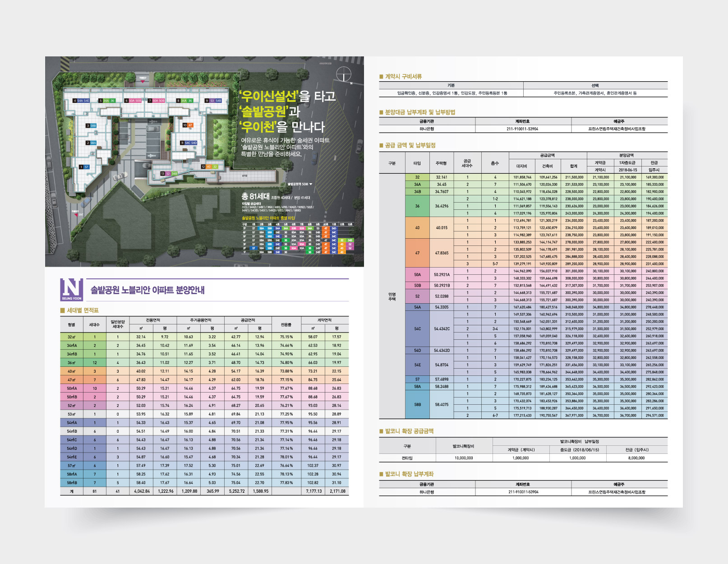The image size is (728, 564).
Task: Click '58㎡B' row label in area table
Action: (72, 483)
